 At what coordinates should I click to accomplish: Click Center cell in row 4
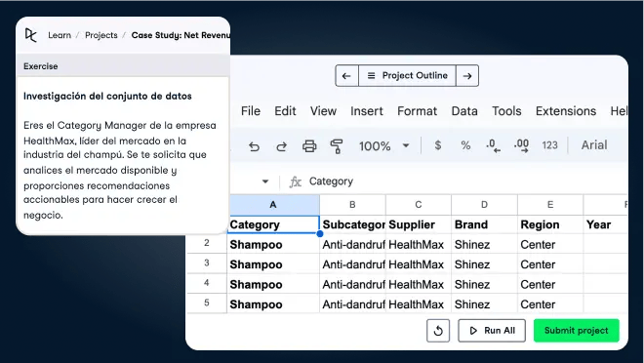click(x=550, y=285)
